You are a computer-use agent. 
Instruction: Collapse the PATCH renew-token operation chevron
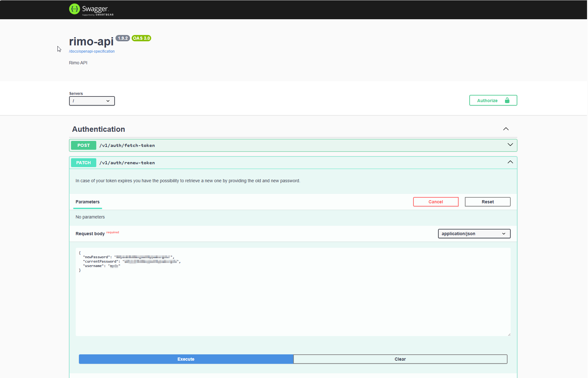click(x=510, y=162)
